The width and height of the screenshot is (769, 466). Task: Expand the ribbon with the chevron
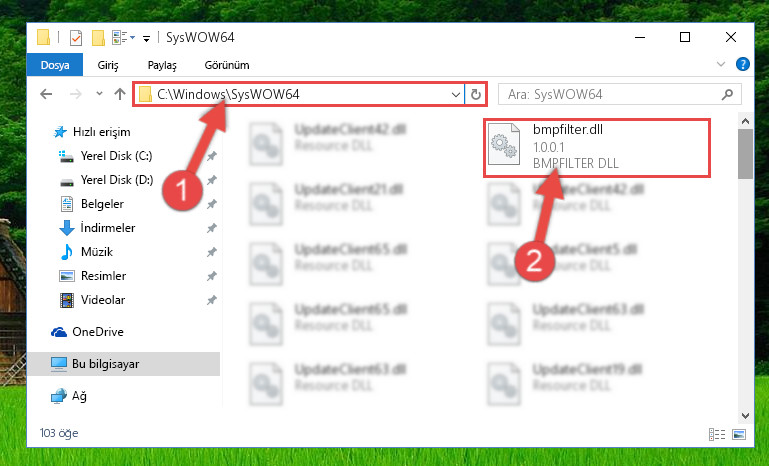(720, 64)
